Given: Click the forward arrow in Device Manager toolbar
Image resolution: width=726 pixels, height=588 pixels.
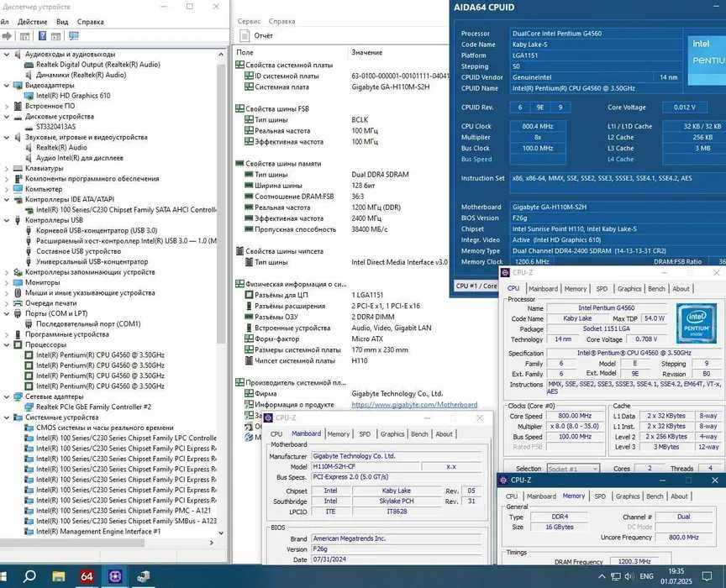Looking at the screenshot, I should (7, 36).
